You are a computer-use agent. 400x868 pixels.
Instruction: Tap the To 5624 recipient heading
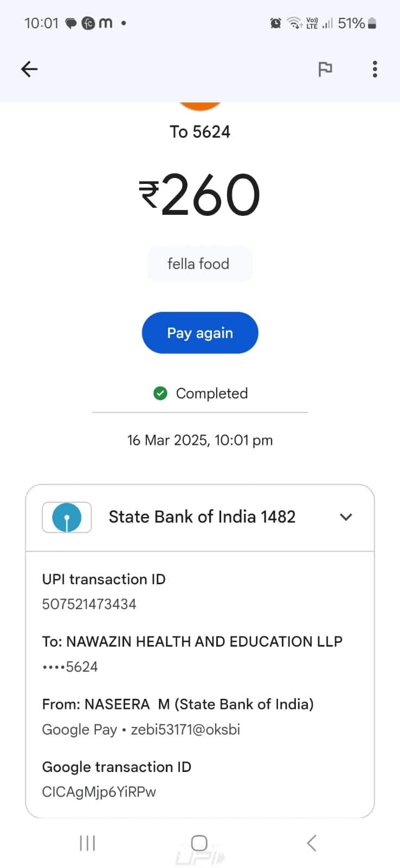pos(200,132)
